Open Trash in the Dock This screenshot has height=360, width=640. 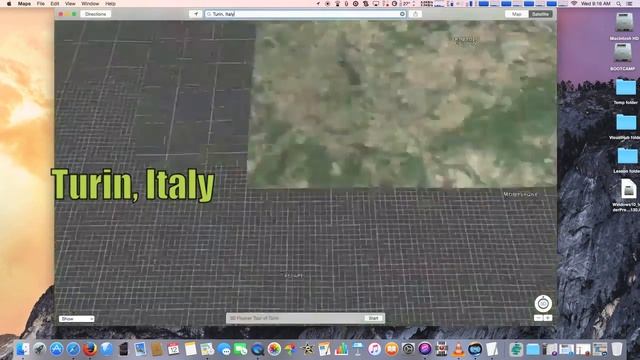point(617,349)
